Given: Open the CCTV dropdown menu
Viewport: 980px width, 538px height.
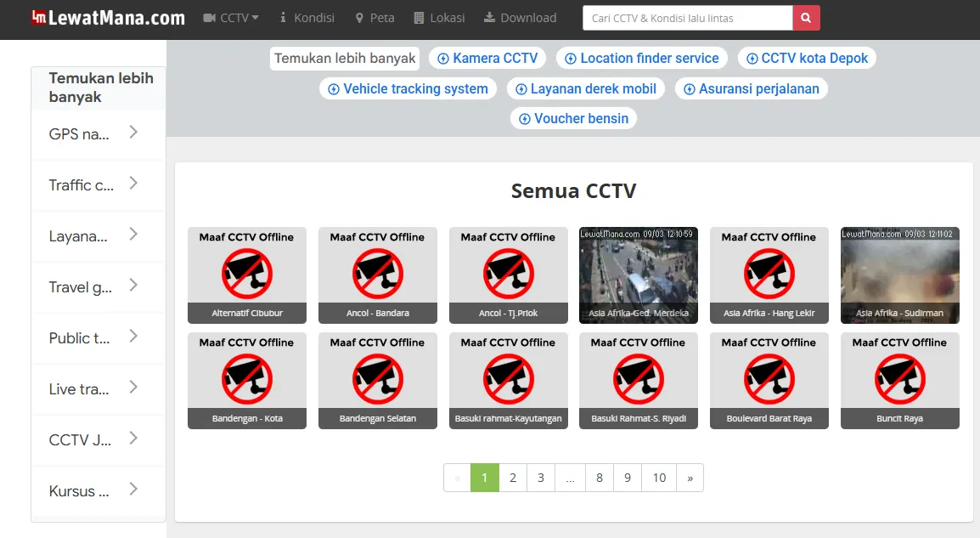Looking at the screenshot, I should (231, 18).
